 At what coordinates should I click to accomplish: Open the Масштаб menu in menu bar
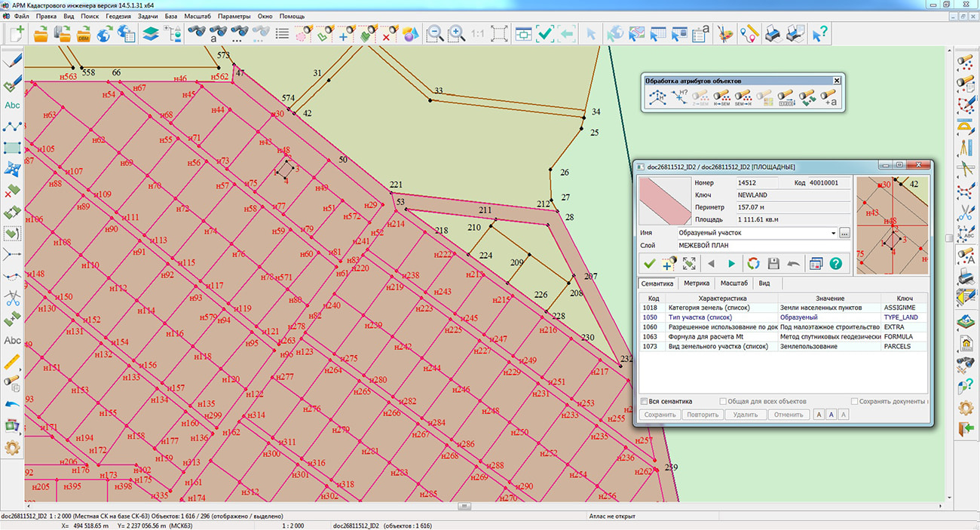click(196, 16)
